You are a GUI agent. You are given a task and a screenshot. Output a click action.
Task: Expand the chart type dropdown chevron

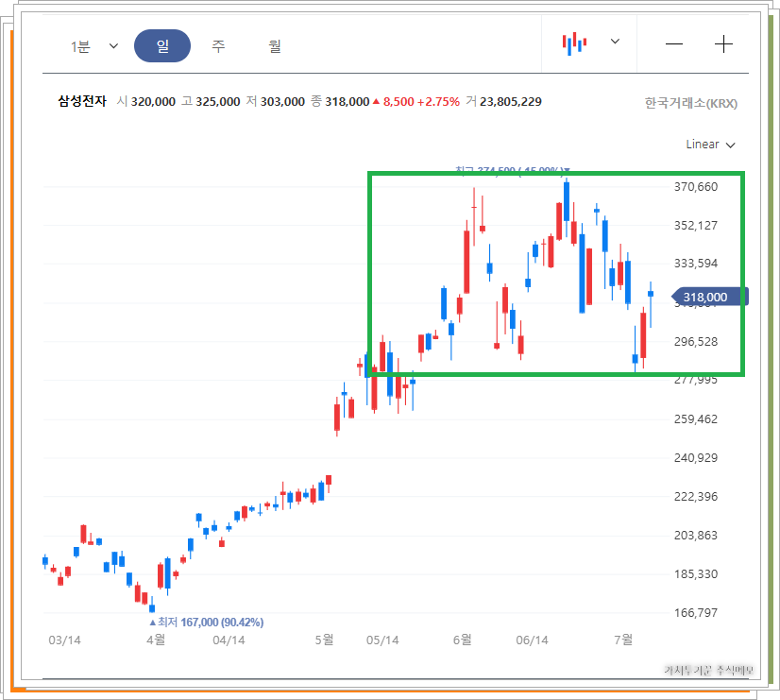pos(615,42)
